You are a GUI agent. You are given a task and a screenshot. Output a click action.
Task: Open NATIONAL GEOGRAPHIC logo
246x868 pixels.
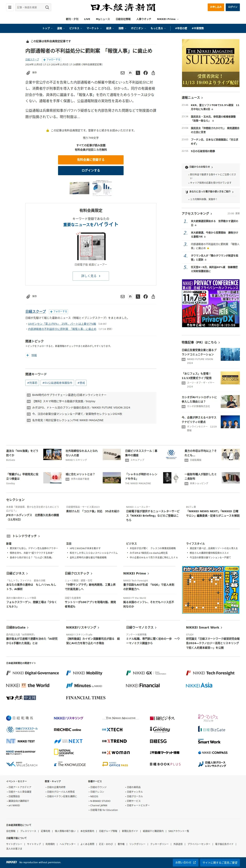coord(64,752)
